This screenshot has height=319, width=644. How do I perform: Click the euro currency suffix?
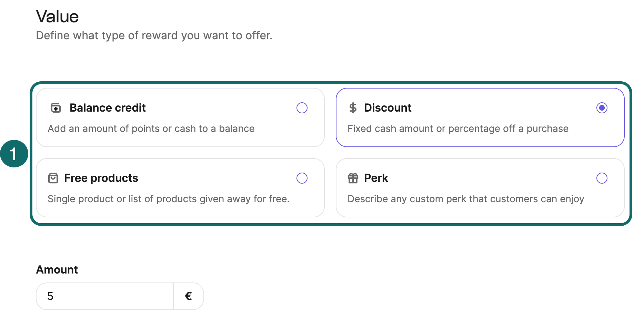189,296
